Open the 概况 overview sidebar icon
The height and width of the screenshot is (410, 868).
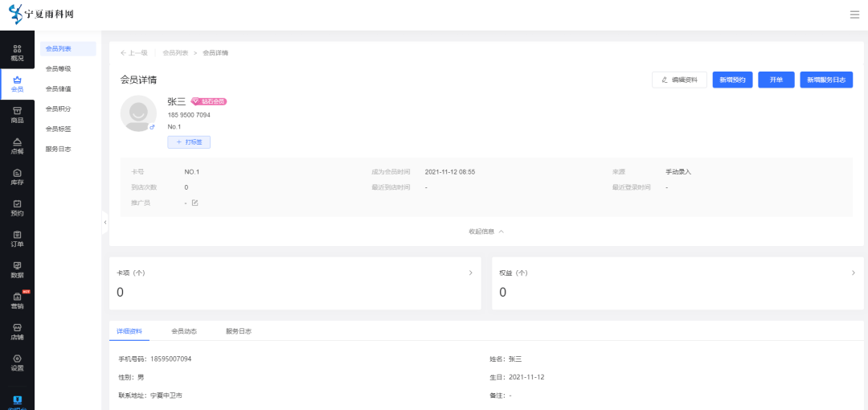click(x=17, y=53)
